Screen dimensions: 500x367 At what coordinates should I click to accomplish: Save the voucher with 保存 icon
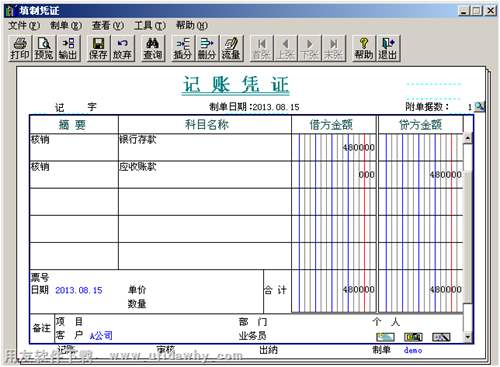pos(98,48)
